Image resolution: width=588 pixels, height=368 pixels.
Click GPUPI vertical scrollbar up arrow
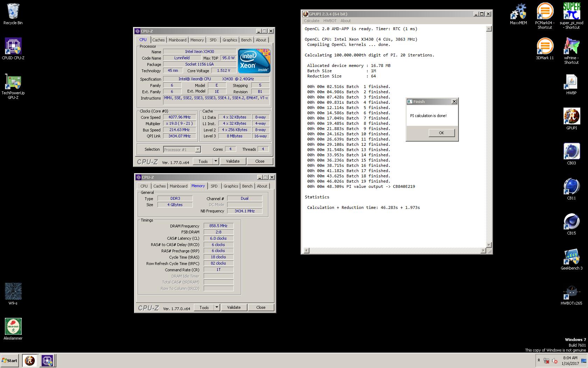489,29
